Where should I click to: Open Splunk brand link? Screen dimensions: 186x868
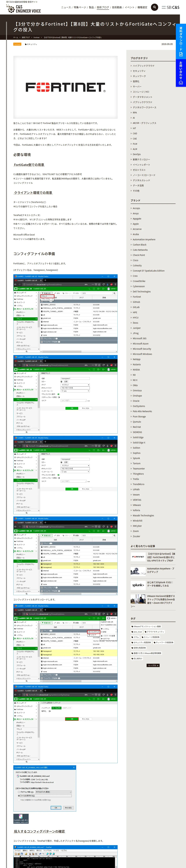pos(136,458)
